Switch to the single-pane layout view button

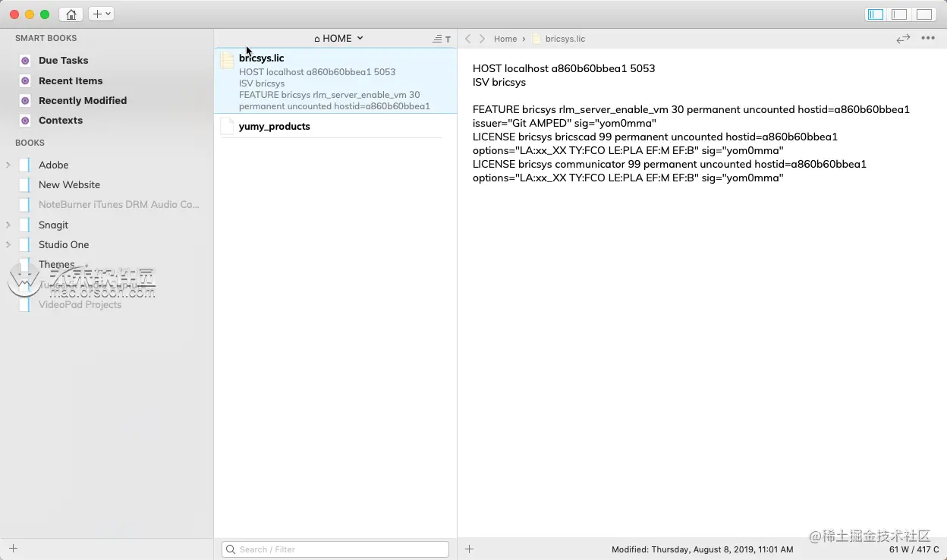click(923, 14)
